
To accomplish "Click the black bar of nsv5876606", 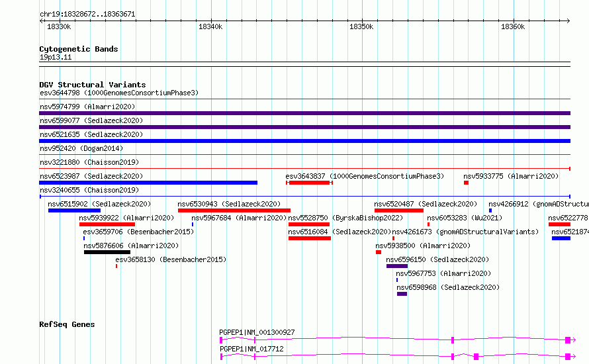I will click(107, 252).
